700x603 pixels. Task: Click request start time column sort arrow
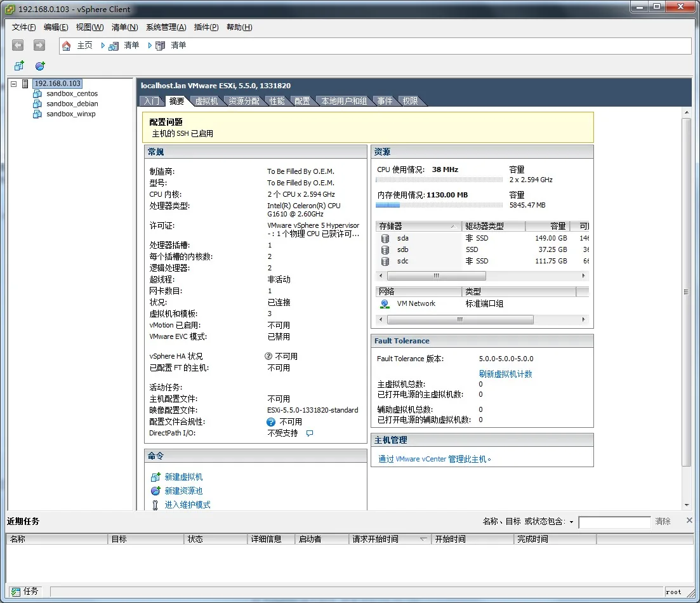(x=424, y=539)
